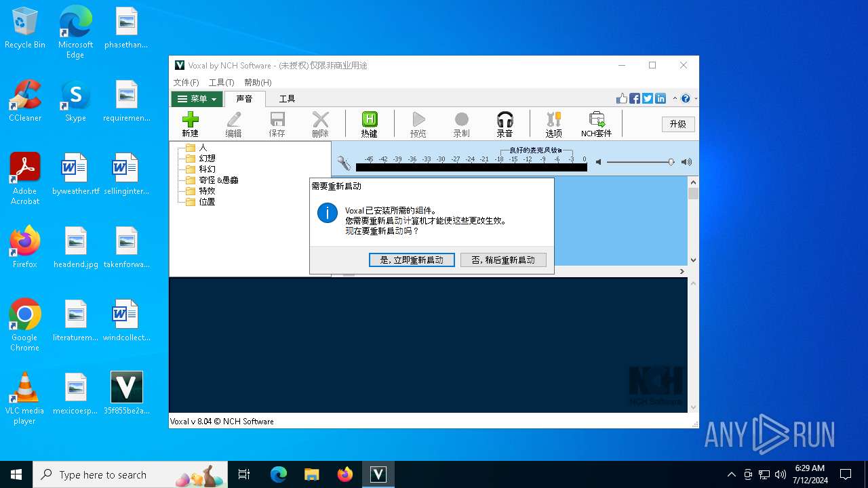868x488 pixels.
Task: Open the blue help question icon
Action: click(x=686, y=98)
